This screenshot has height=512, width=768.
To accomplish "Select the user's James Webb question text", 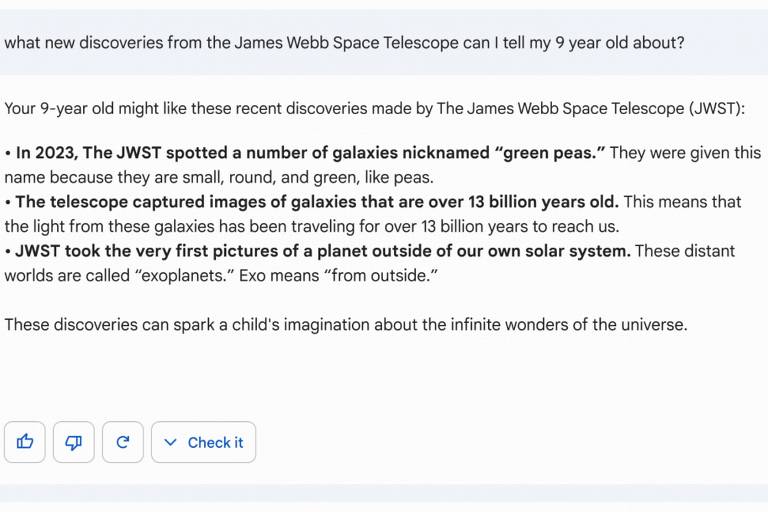I will click(x=344, y=43).
